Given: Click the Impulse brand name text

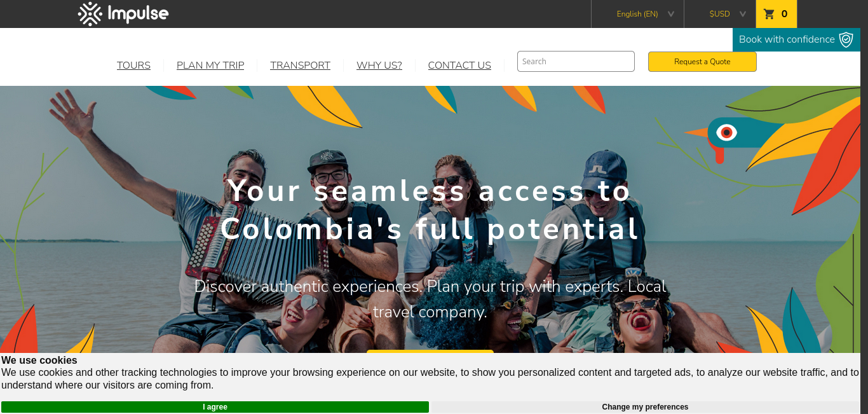Looking at the screenshot, I should click(x=138, y=14).
